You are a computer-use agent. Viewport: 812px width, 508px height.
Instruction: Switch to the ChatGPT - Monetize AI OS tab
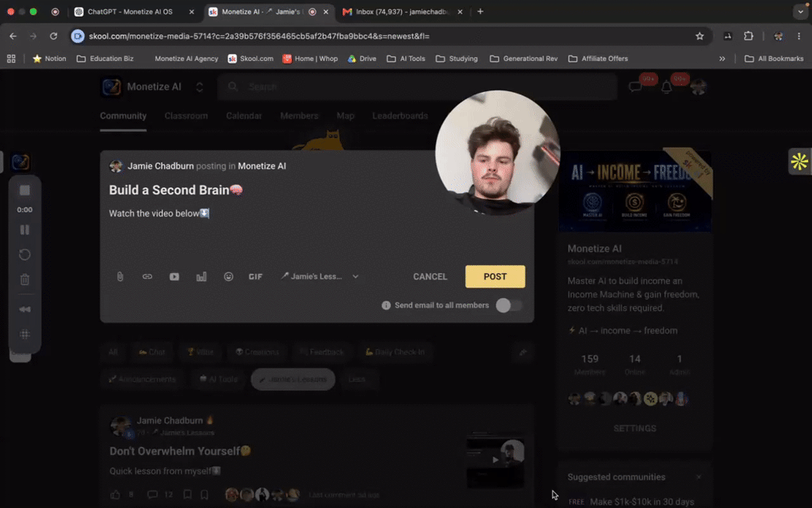(x=134, y=11)
